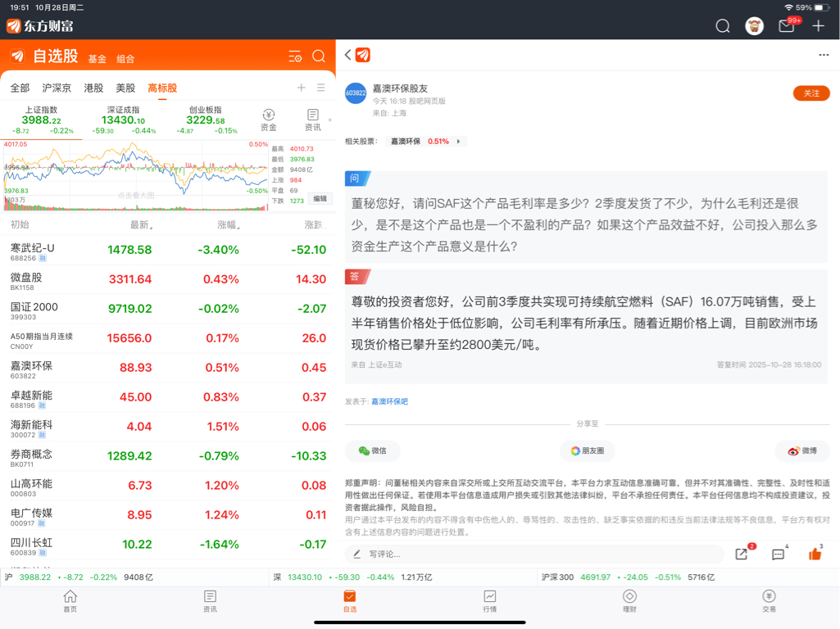840x629 pixels.
Task: Share the post to 朋友圈
Action: coord(587,450)
